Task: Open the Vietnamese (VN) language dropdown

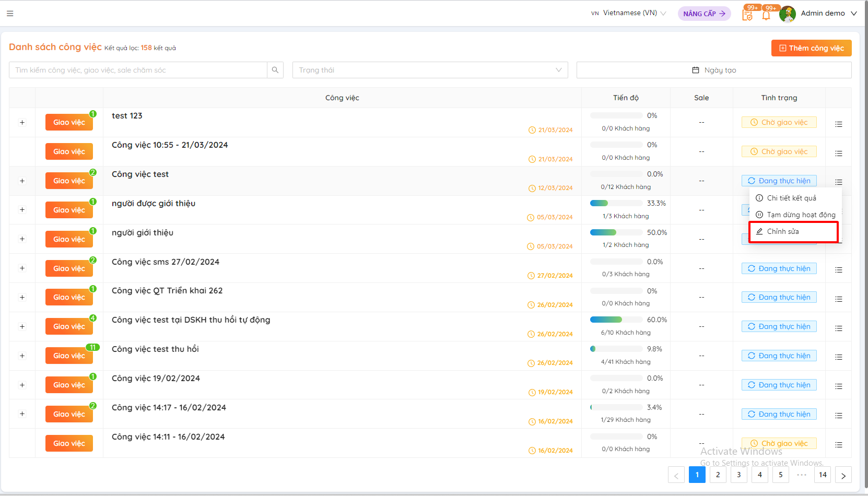Action: pyautogui.click(x=629, y=13)
